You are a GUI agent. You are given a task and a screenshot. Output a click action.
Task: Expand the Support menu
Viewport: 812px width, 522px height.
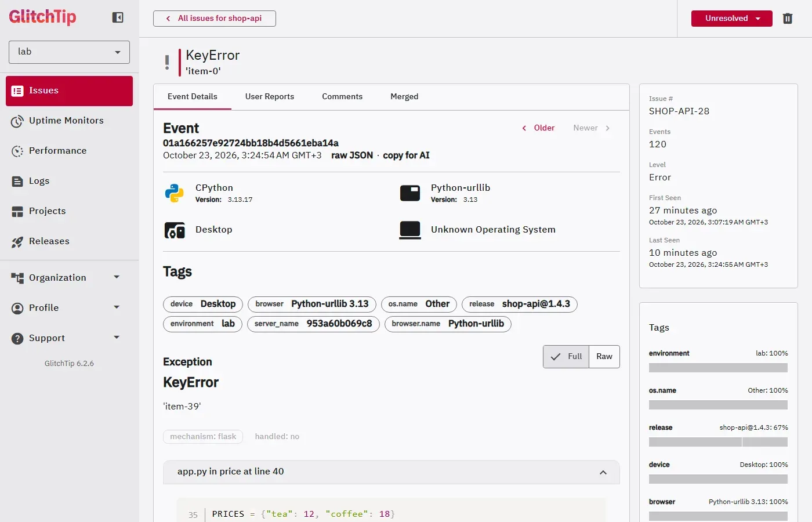click(69, 338)
